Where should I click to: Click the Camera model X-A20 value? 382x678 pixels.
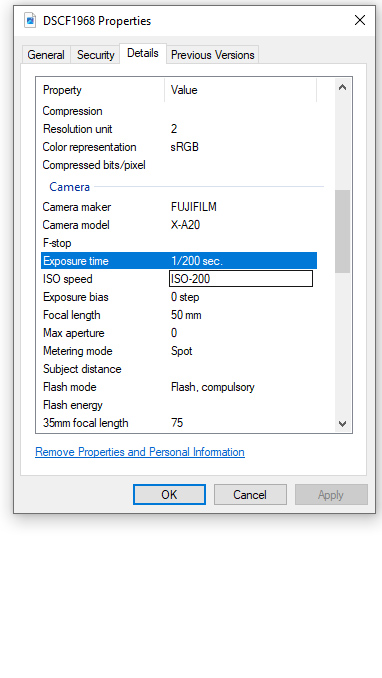(x=186, y=225)
